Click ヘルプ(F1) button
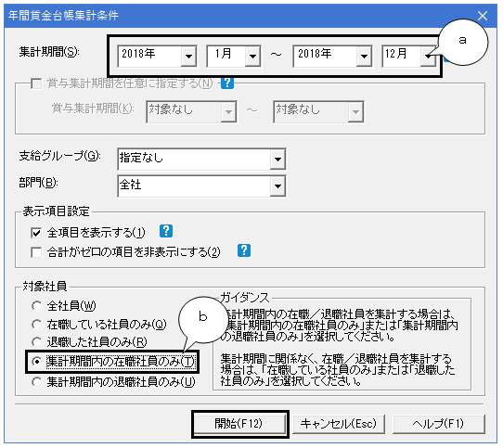Image resolution: width=503 pixels, height=448 pixels. (x=438, y=424)
